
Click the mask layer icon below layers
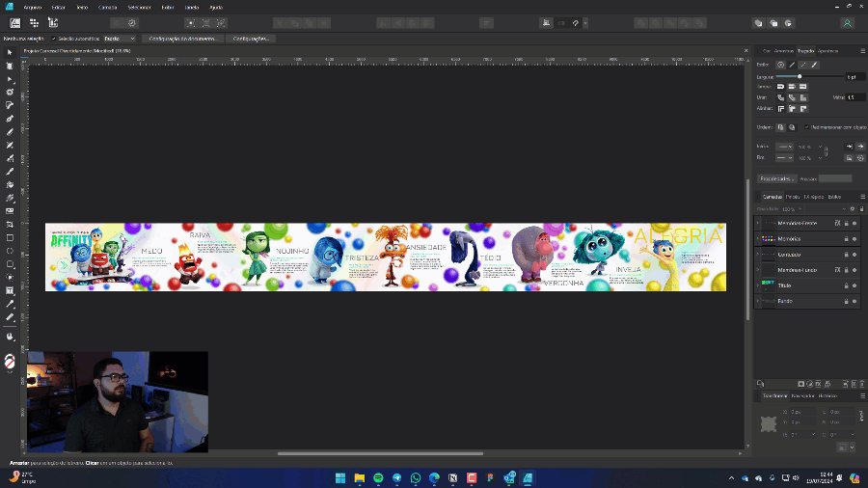tap(800, 384)
